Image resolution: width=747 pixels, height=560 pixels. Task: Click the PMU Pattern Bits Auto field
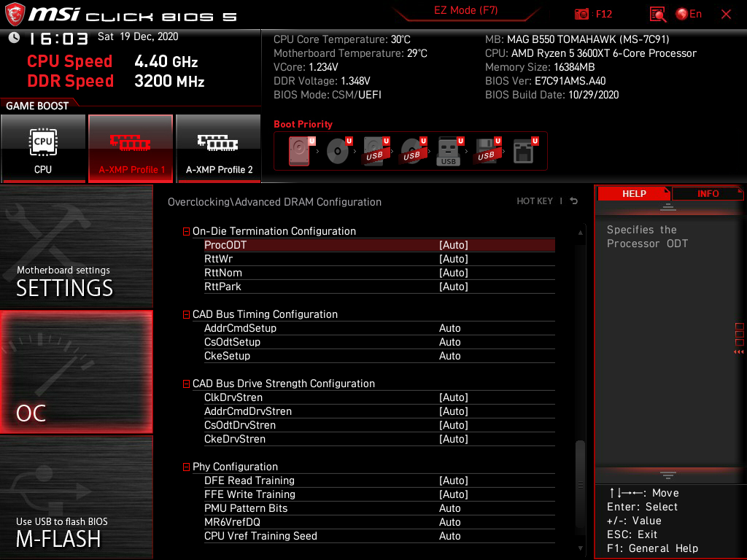449,508
